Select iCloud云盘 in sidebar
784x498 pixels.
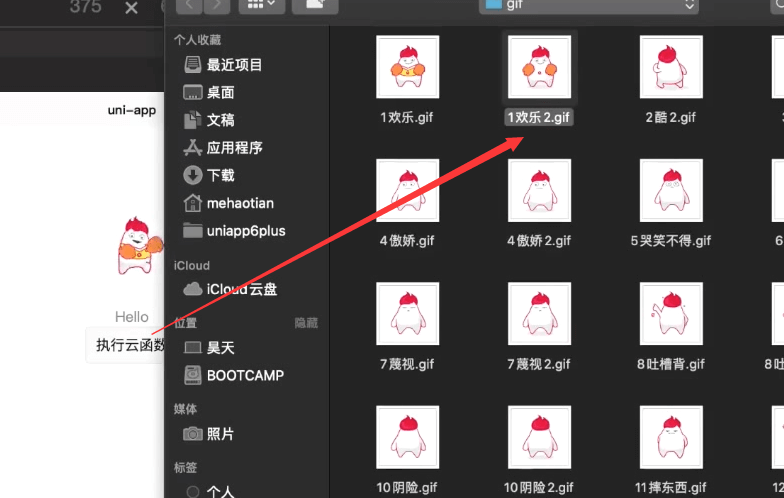[230, 289]
